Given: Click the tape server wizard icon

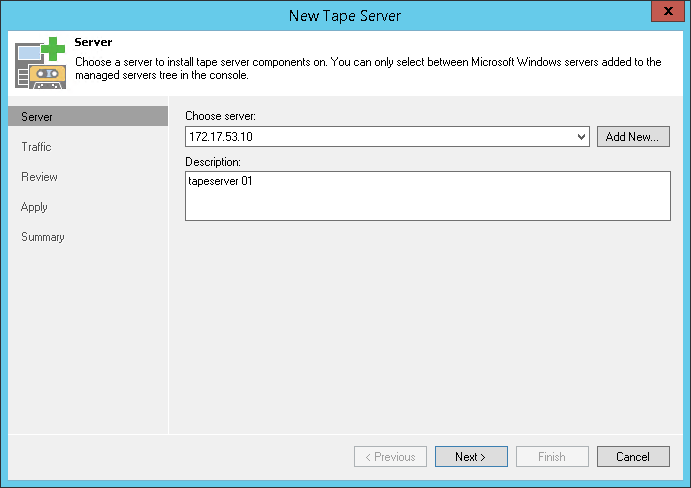Looking at the screenshot, I should 40,63.
